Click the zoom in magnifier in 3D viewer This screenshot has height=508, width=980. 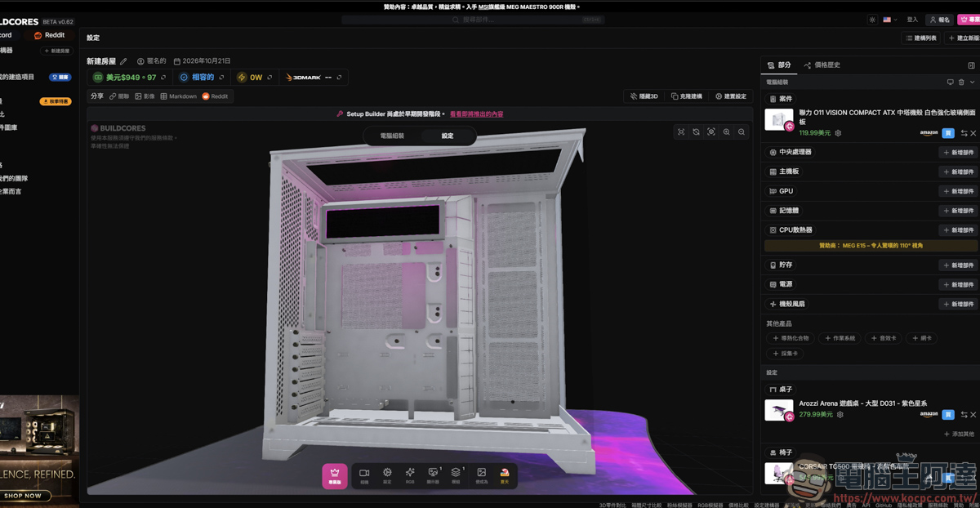[x=726, y=131]
